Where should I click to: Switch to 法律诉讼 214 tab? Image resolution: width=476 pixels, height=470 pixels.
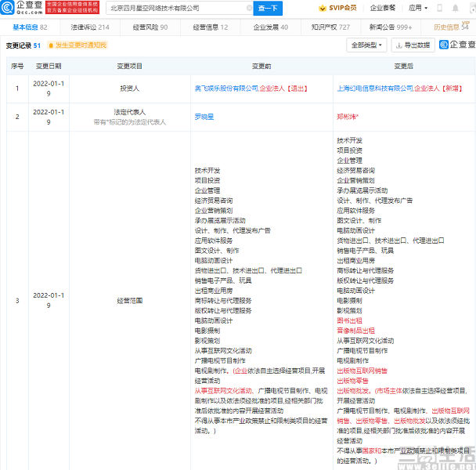[90, 27]
